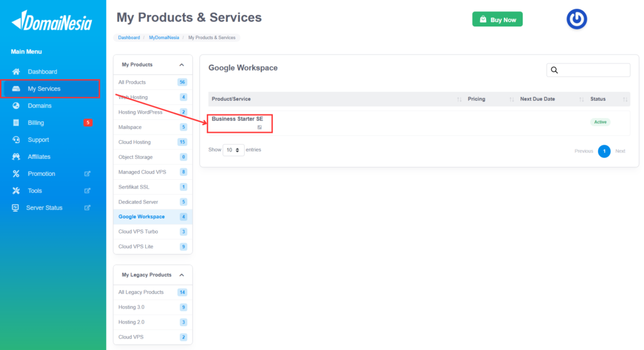The height and width of the screenshot is (350, 644).
Task: Select Hosting WordPress category
Action: (153, 112)
